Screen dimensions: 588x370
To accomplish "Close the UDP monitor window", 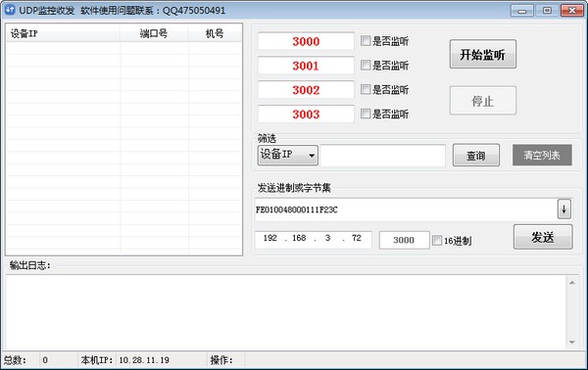I will click(572, 11).
